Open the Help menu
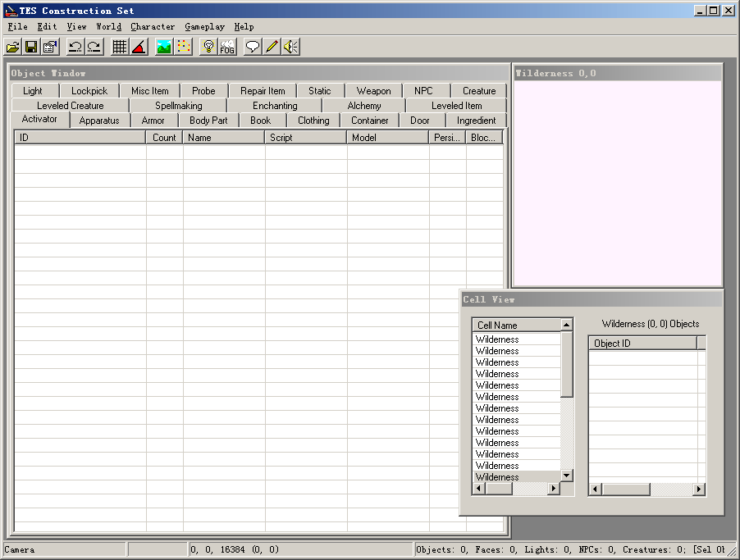Image resolution: width=740 pixels, height=560 pixels. (244, 27)
